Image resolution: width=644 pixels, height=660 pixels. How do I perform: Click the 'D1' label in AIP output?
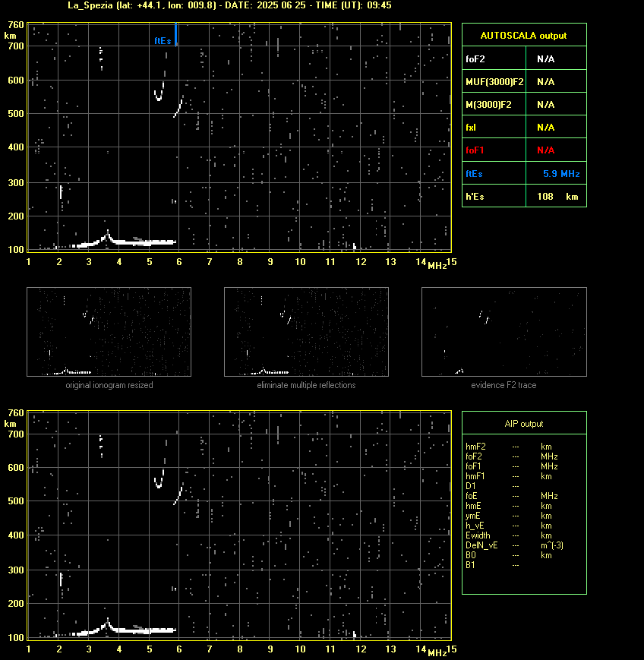471,486
